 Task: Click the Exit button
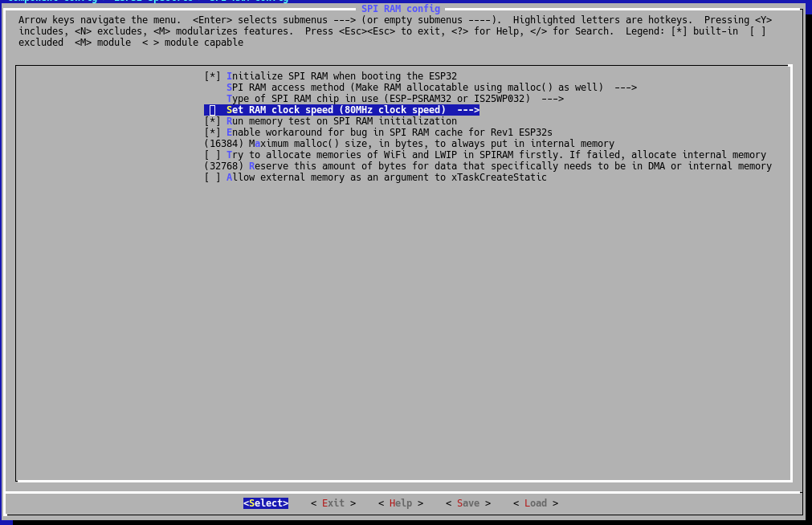tap(333, 503)
